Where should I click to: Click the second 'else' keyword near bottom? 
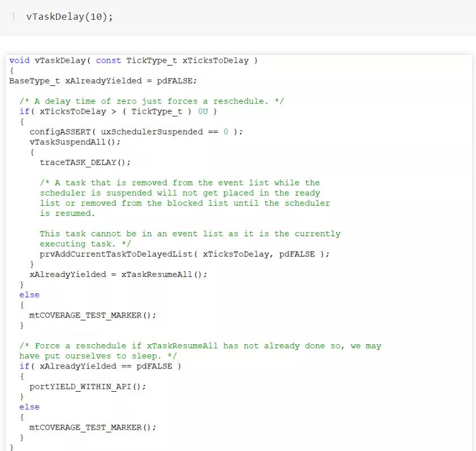click(x=29, y=407)
